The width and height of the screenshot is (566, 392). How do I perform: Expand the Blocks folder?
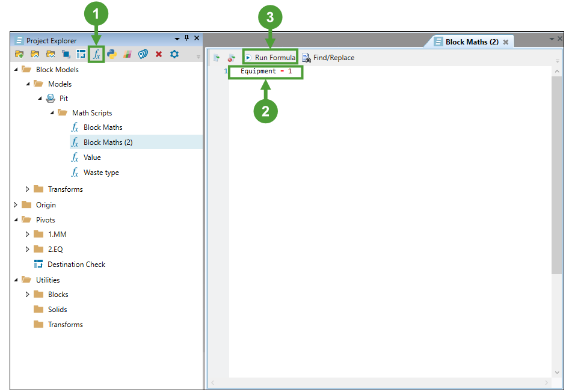pyautogui.click(x=28, y=294)
